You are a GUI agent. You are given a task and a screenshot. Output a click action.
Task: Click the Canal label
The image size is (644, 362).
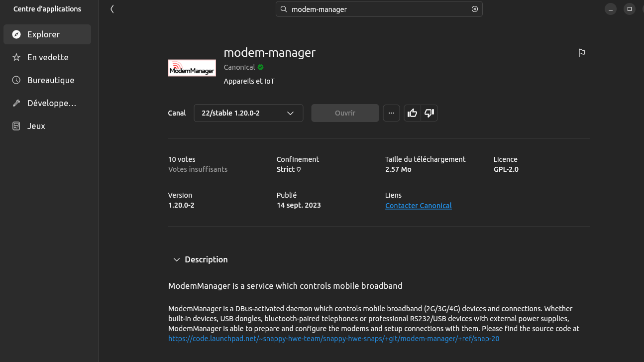[177, 113]
